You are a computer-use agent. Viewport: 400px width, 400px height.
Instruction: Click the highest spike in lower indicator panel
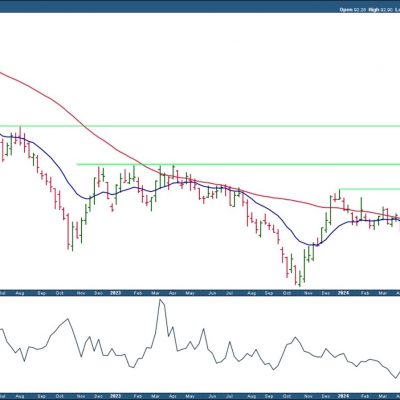tap(161, 300)
